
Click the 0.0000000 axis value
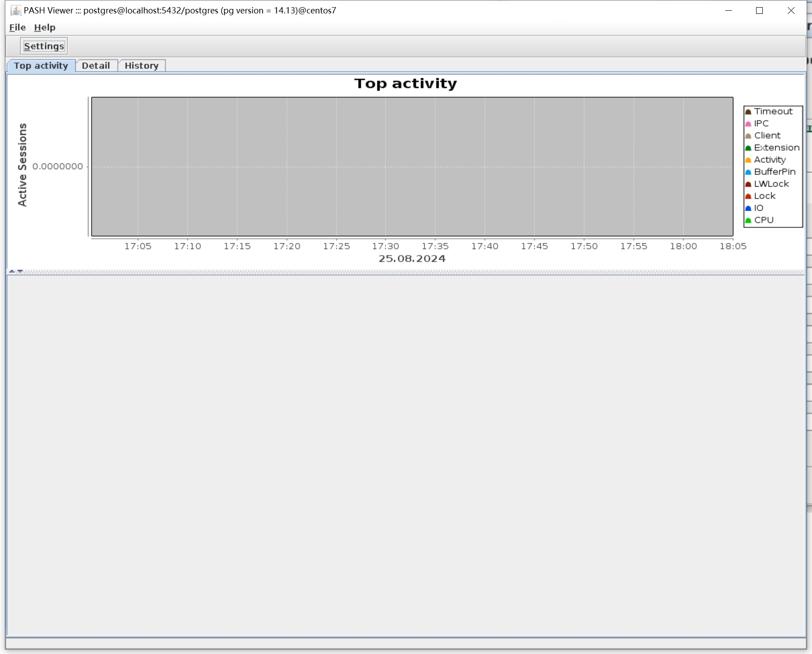tap(58, 166)
